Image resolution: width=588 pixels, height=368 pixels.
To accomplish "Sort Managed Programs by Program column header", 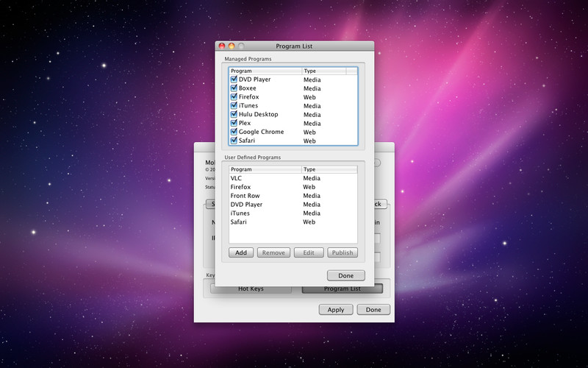I will (x=265, y=71).
